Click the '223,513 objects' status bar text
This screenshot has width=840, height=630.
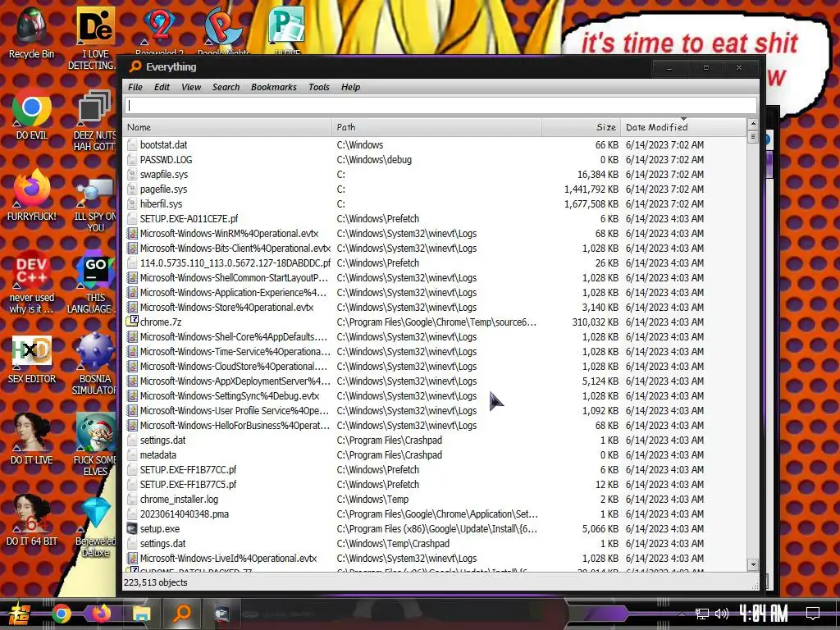(156, 582)
